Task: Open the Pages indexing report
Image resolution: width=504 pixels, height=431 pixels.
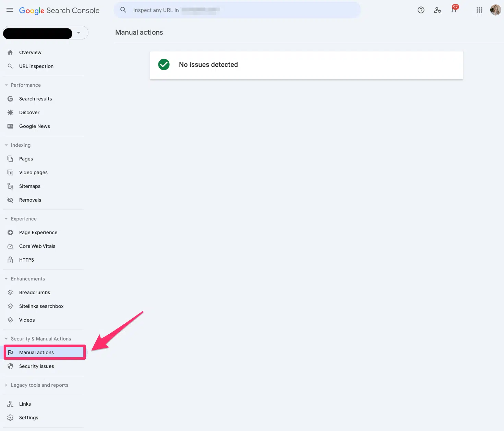Action: (x=26, y=159)
